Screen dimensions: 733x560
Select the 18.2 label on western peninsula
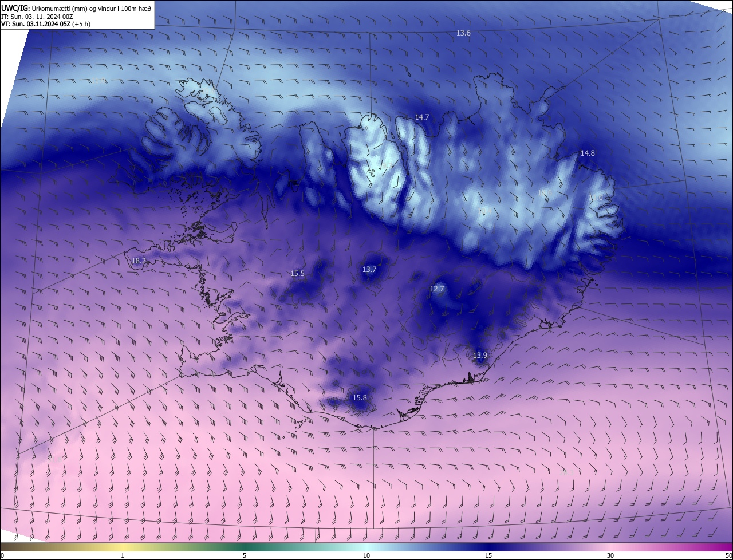pyautogui.click(x=139, y=261)
